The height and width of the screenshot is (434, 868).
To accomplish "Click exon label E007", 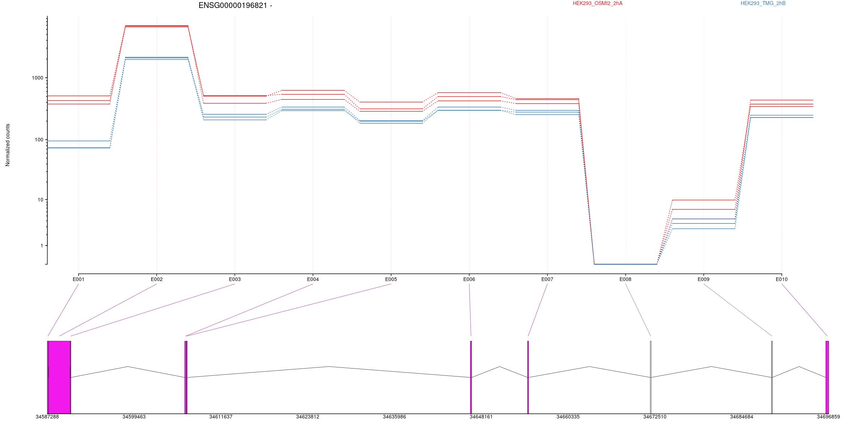I will pyautogui.click(x=547, y=279).
